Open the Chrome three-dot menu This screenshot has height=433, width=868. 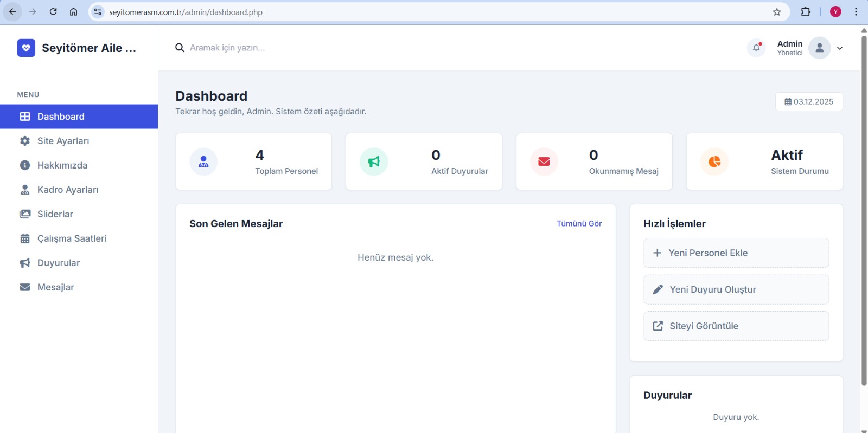point(856,12)
